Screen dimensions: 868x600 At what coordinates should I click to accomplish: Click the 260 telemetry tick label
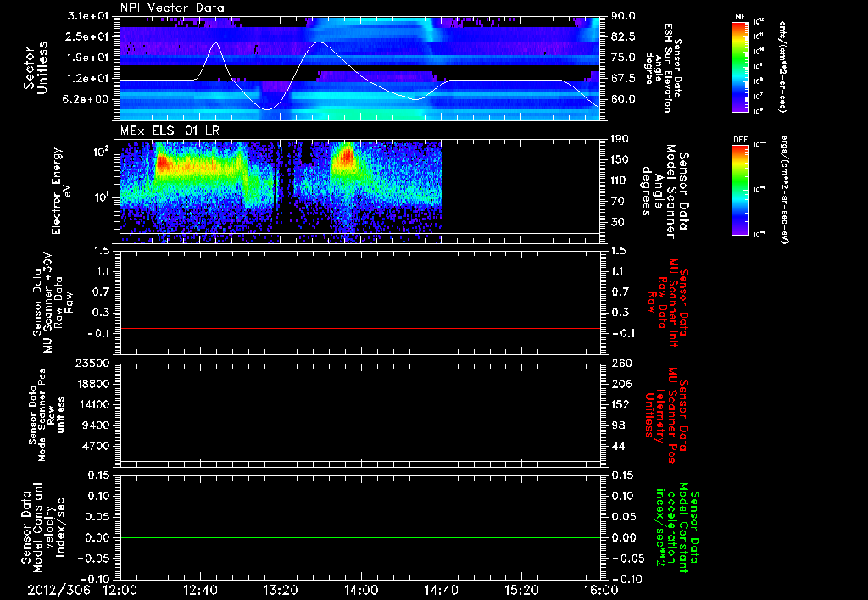click(620, 363)
